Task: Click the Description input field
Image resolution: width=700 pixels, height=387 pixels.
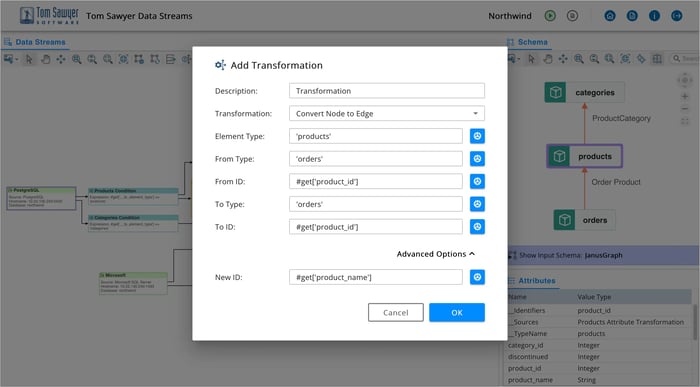Action: click(x=387, y=91)
